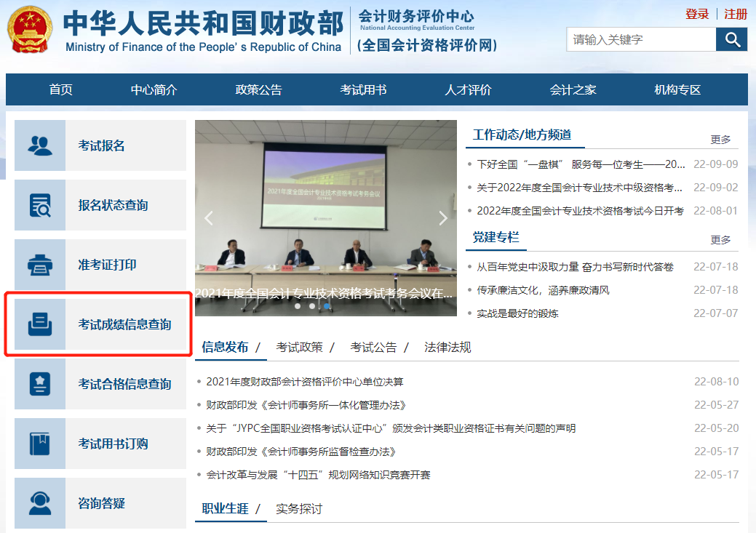The height and width of the screenshot is (533, 756).
Task: Click the 考试成绩信息查询 inbox icon
Action: (40, 324)
